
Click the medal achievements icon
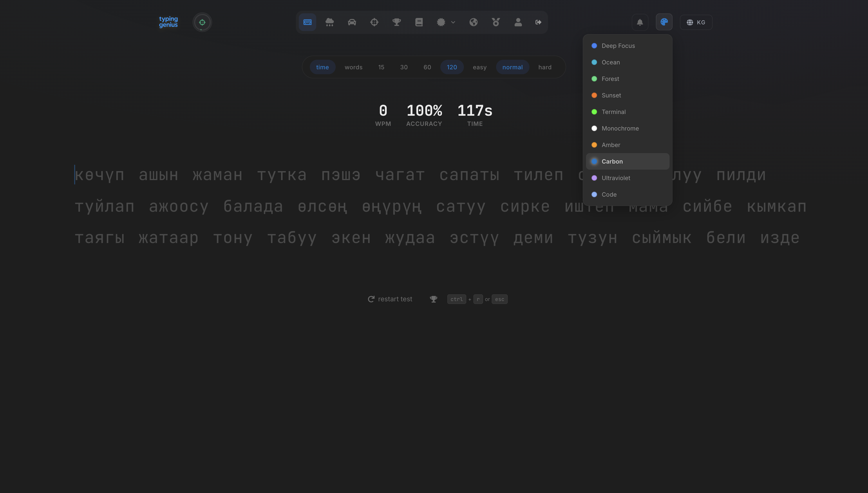(496, 22)
